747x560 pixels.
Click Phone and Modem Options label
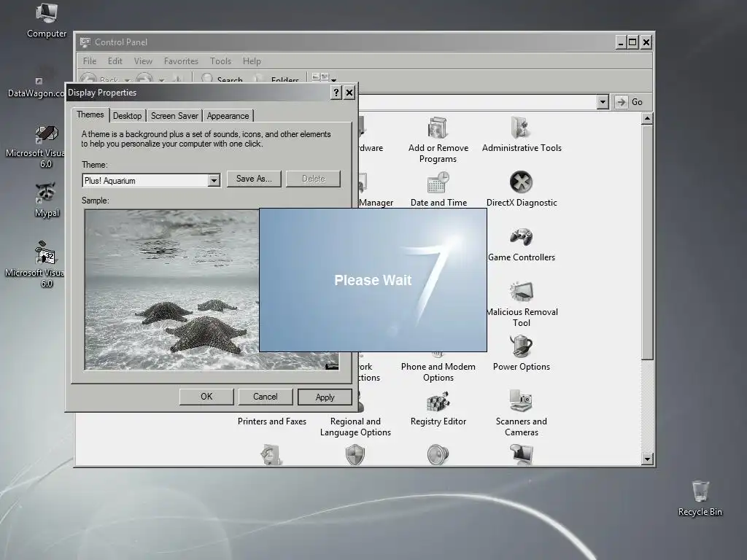click(x=438, y=372)
